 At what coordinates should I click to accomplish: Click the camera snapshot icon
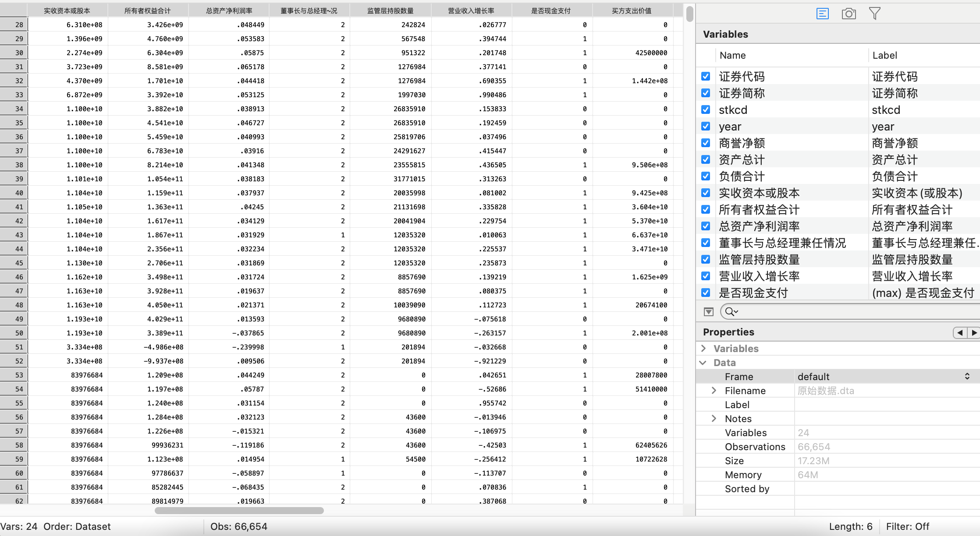point(849,14)
